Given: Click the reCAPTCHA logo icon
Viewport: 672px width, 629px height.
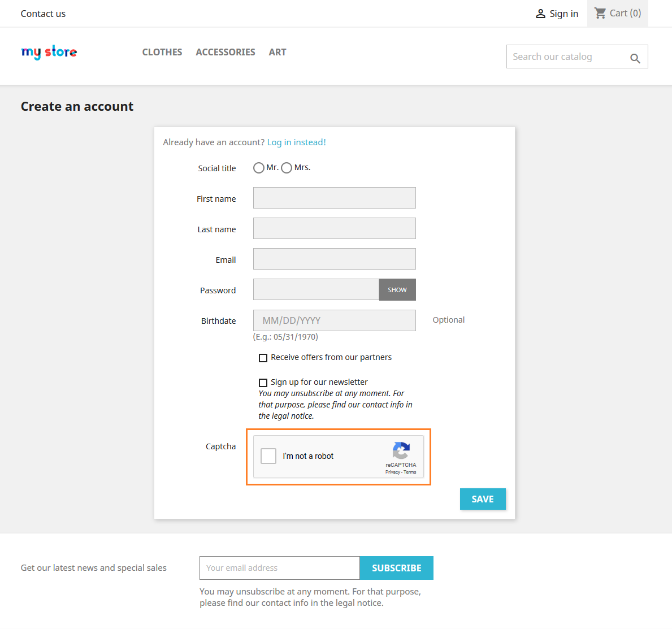Looking at the screenshot, I should pyautogui.click(x=401, y=451).
